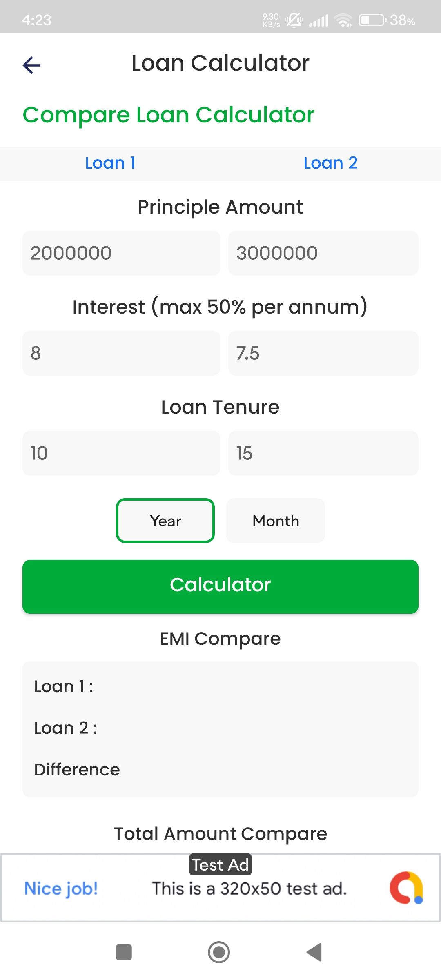Switch to the Loan 2 tab

330,163
